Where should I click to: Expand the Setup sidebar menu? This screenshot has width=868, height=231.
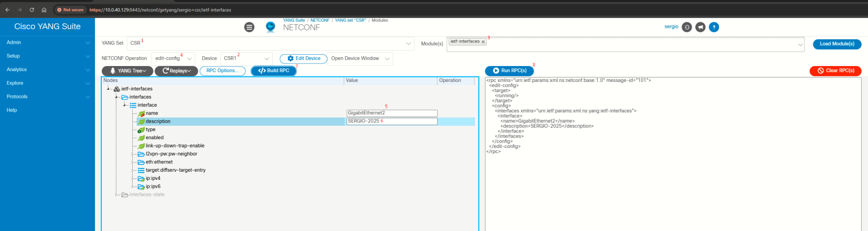[x=48, y=56]
